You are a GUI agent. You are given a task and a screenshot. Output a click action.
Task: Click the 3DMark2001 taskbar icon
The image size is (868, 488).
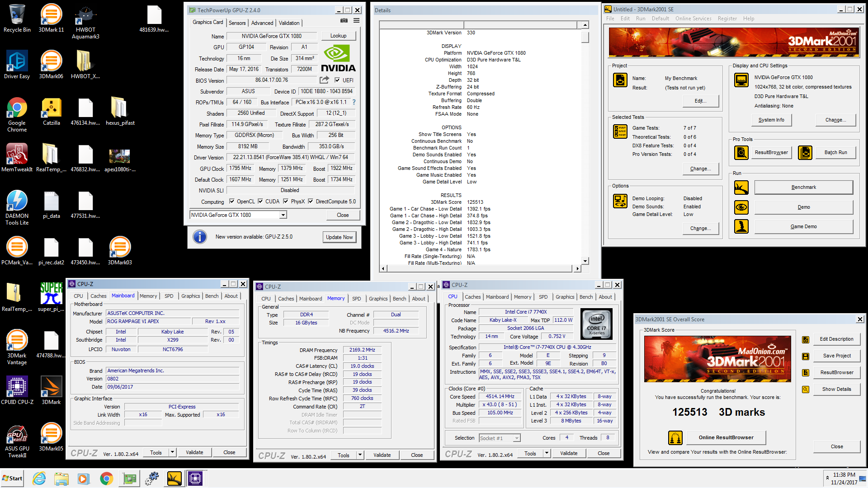pos(174,479)
